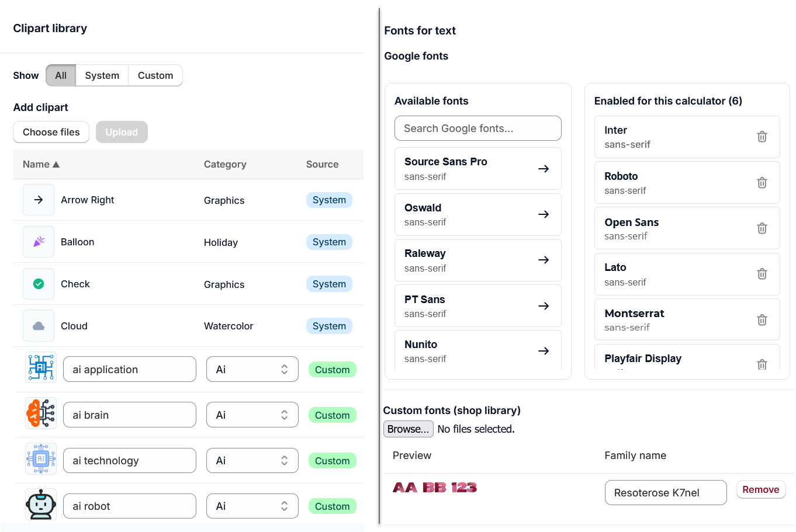The image size is (796, 532).
Task: Click the Balloon clipart thumbnail
Action: coord(39,242)
